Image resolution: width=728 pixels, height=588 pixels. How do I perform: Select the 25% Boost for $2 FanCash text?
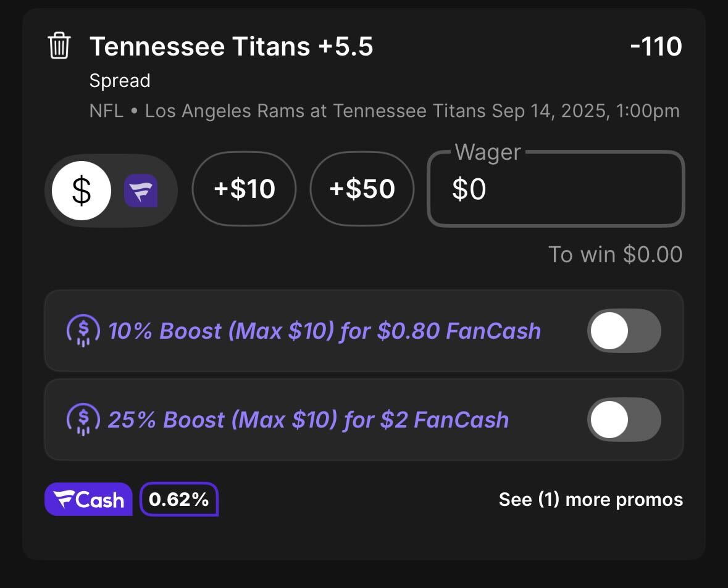coord(308,420)
